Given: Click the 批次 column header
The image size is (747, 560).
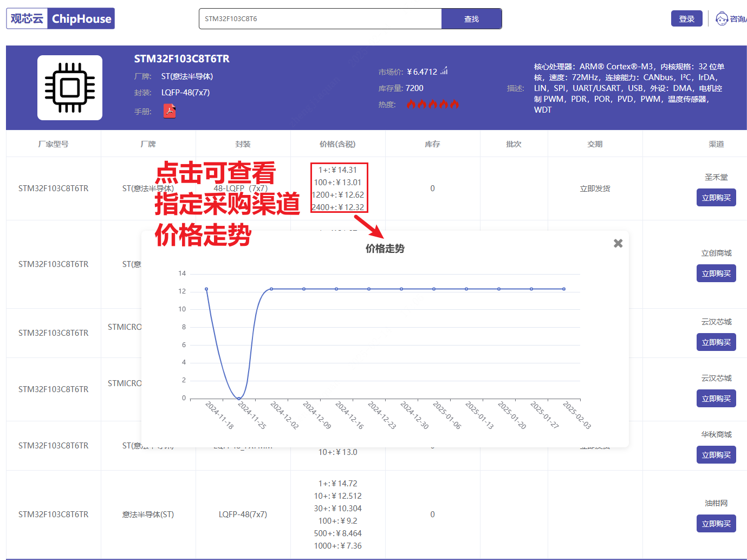Looking at the screenshot, I should (514, 144).
